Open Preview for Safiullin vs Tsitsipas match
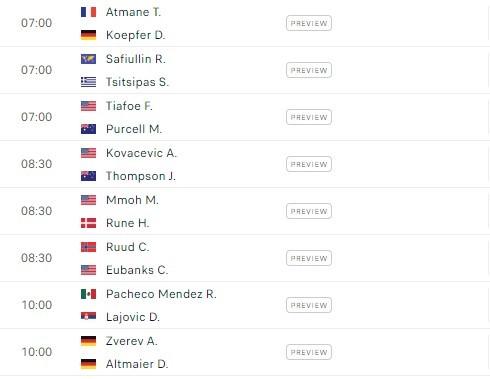 tap(309, 70)
